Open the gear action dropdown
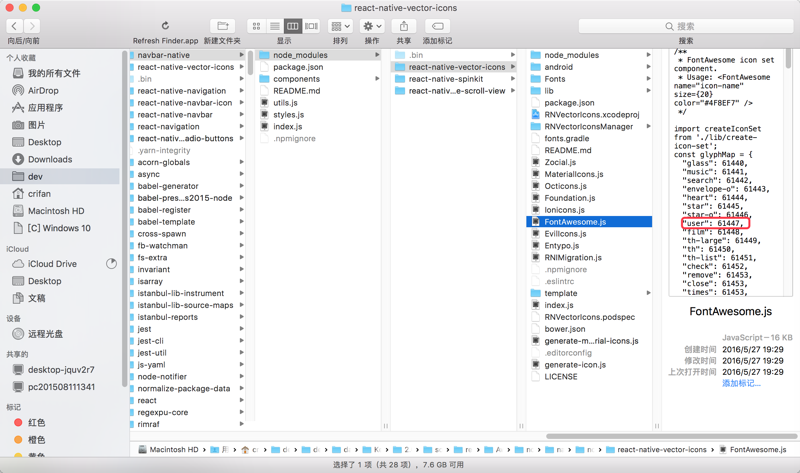This screenshot has width=800, height=473. (372, 26)
